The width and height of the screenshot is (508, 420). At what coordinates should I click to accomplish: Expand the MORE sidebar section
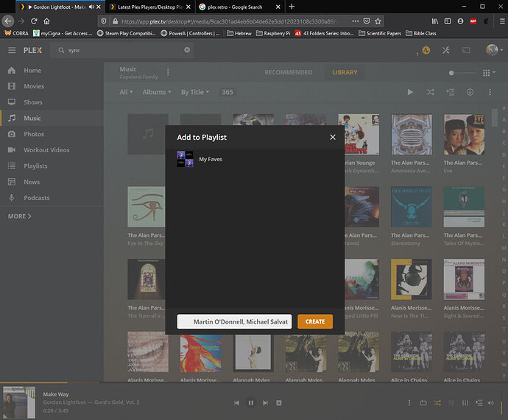point(19,216)
